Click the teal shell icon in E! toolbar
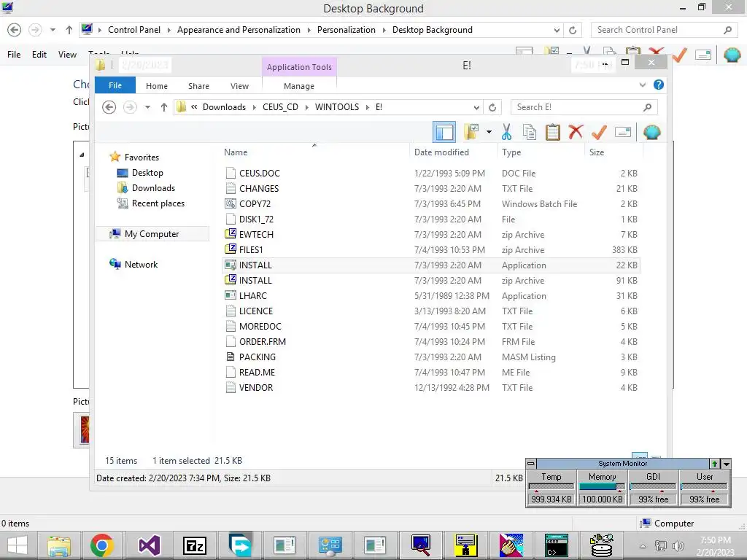This screenshot has width=747, height=560. tap(651, 132)
